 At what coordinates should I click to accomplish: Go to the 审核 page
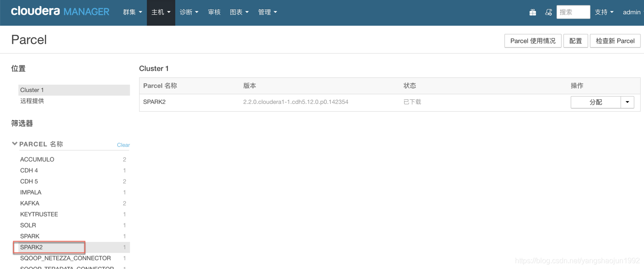click(214, 12)
